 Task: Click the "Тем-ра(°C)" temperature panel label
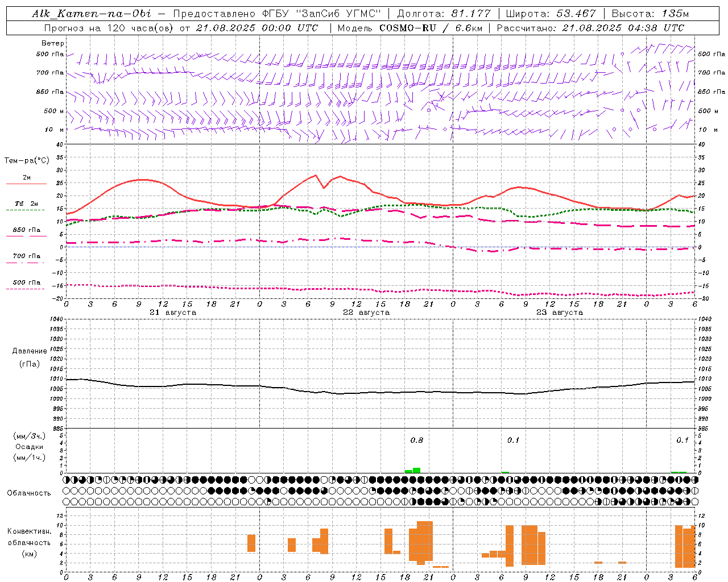pyautogui.click(x=27, y=161)
